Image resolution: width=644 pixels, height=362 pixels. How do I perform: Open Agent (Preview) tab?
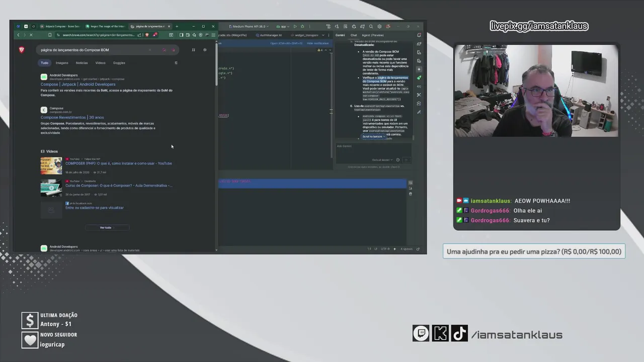click(x=373, y=35)
